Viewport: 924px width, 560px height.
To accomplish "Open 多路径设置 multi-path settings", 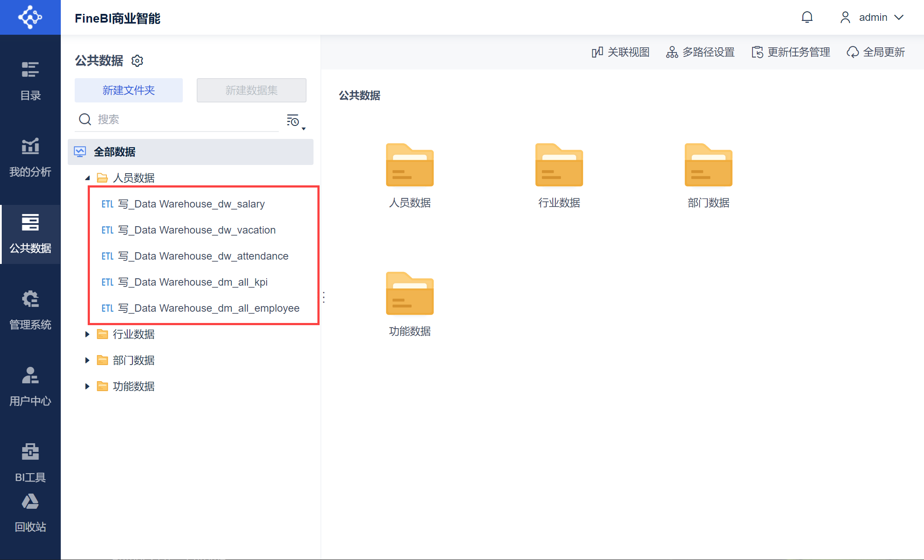I will pyautogui.click(x=700, y=52).
